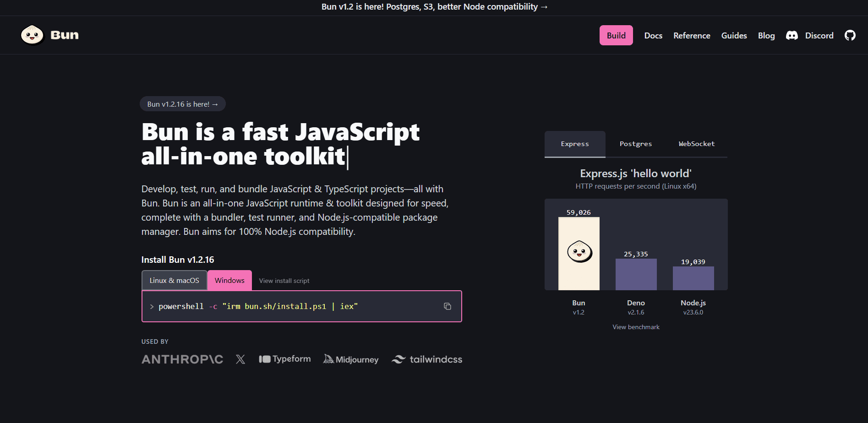
Task: Open View install script link
Action: (x=284, y=281)
